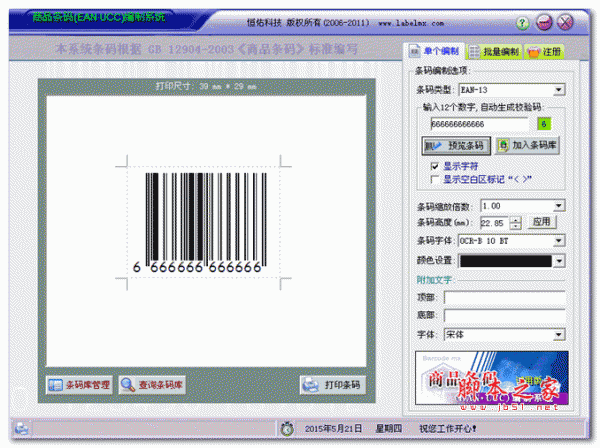
Task: Click 查询条码库 button
Action: (152, 385)
